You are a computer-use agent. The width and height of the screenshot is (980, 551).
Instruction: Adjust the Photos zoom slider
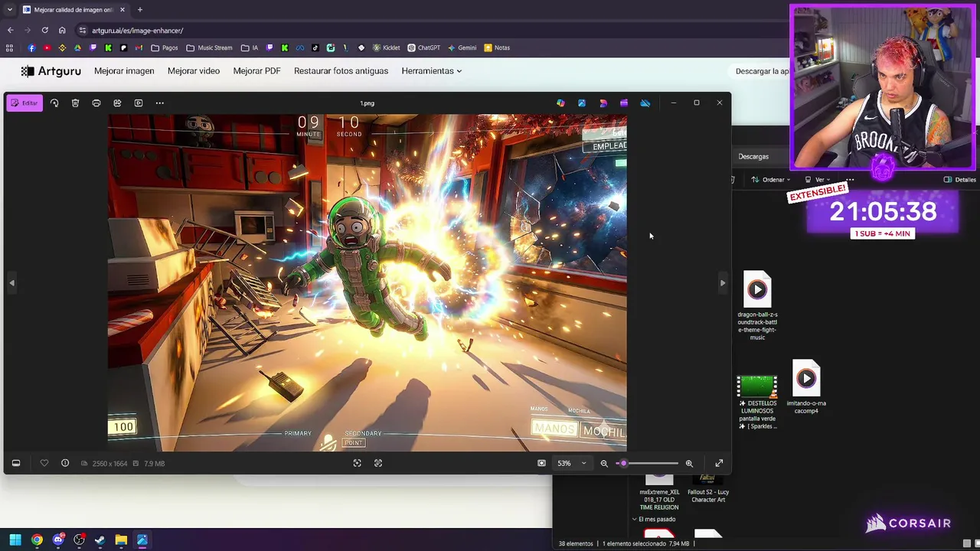(x=647, y=463)
